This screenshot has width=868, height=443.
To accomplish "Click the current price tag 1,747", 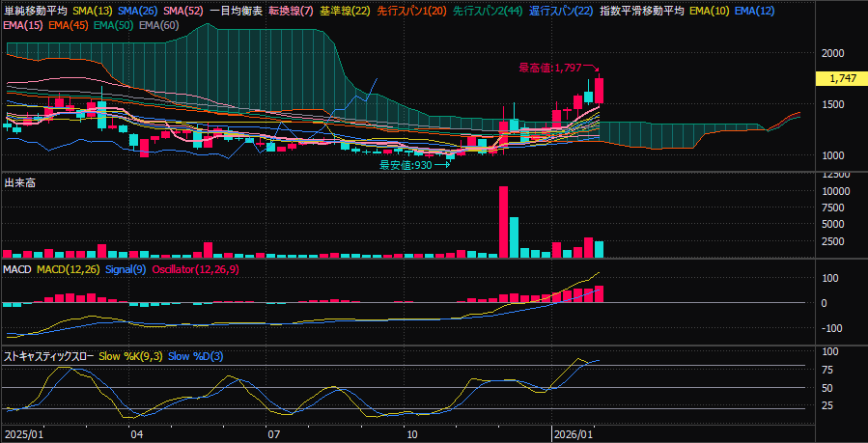I will point(838,78).
